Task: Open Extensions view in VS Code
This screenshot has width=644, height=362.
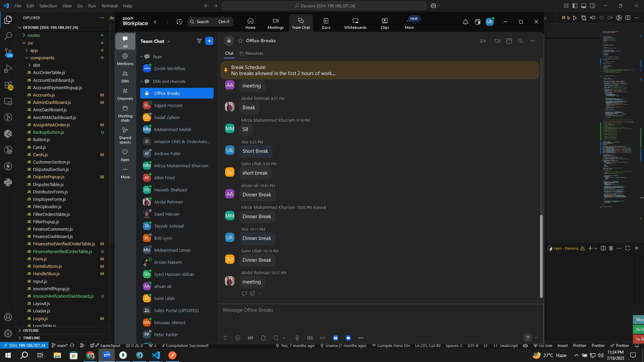Action: (x=8, y=85)
